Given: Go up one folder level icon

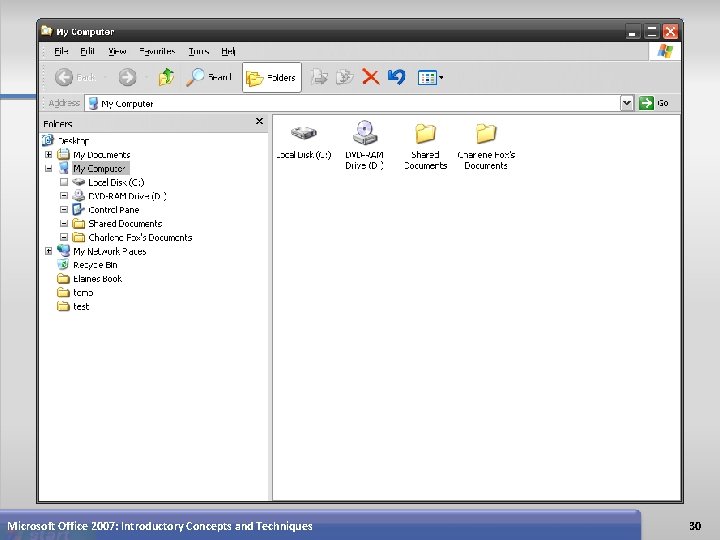Looking at the screenshot, I should (x=166, y=77).
